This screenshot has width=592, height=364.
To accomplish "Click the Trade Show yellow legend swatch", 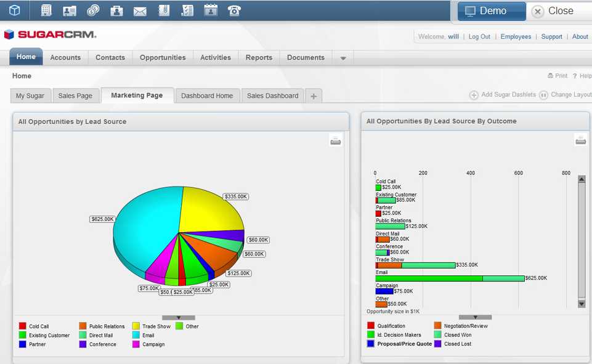I will [136, 326].
